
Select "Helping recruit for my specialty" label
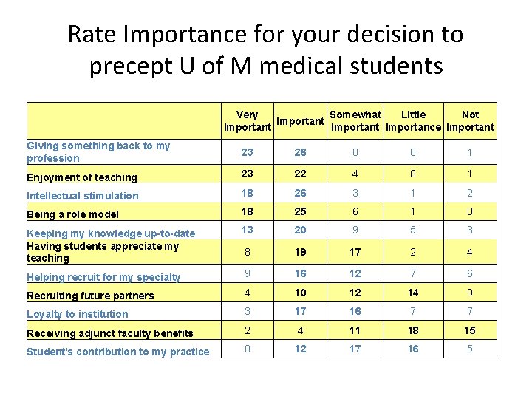pos(103,277)
